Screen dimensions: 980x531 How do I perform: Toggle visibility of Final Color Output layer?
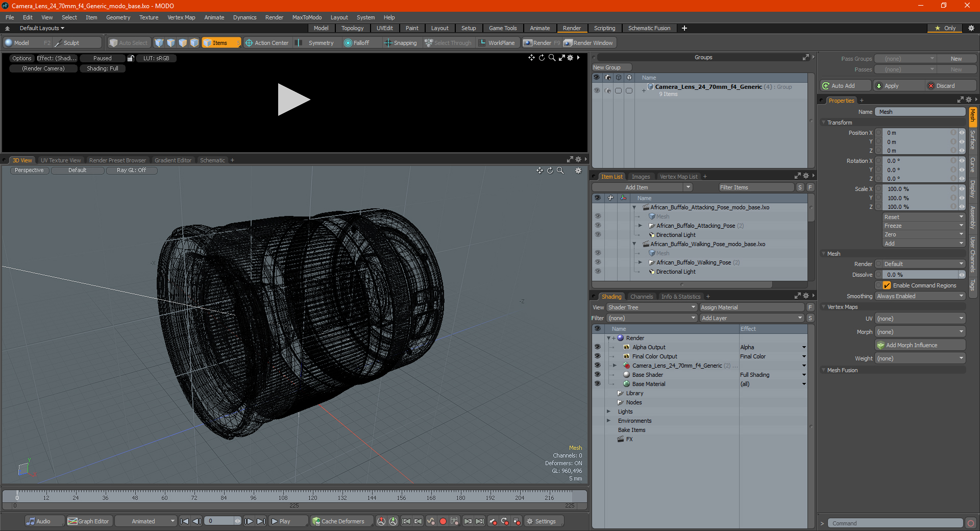[x=597, y=356]
